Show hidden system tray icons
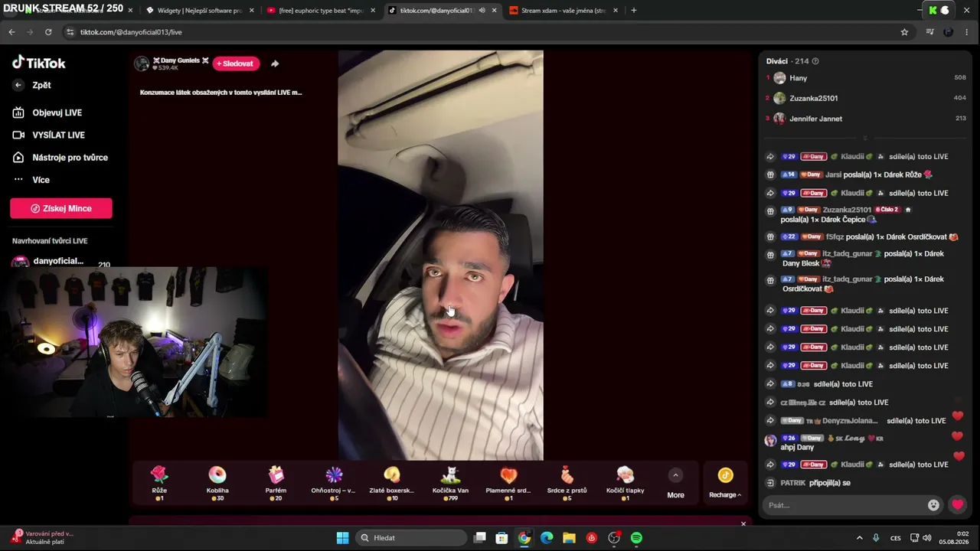This screenshot has height=551, width=980. pyautogui.click(x=859, y=538)
